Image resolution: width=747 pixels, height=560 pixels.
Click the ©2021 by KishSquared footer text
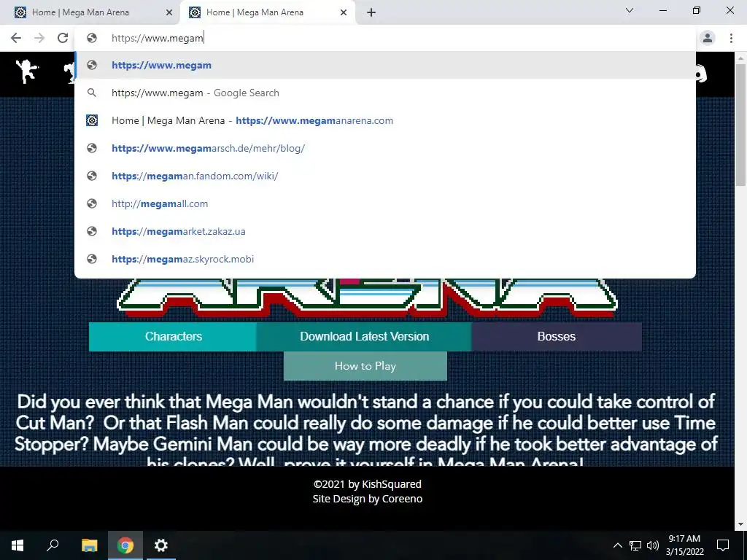click(368, 484)
